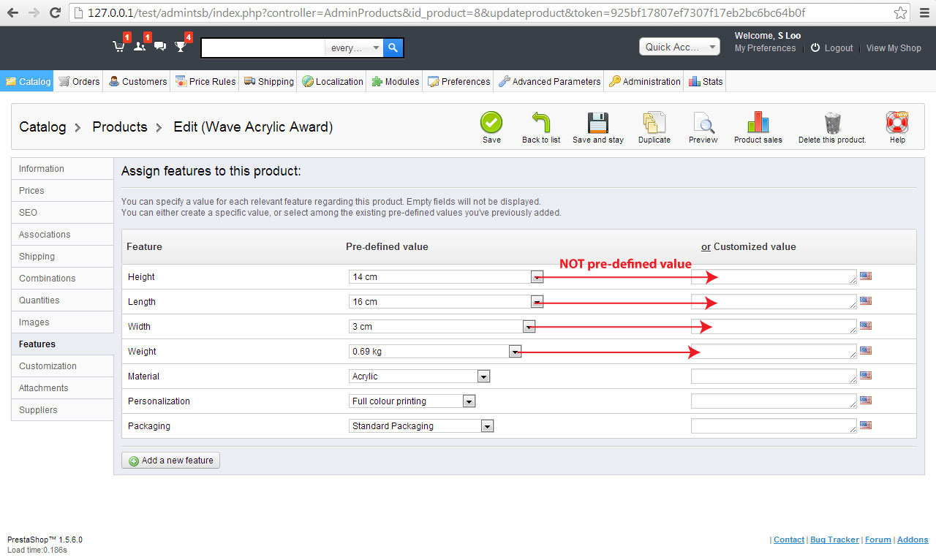This screenshot has width=936, height=560.
Task: Click the browser forward arrow
Action: pyautogui.click(x=34, y=12)
